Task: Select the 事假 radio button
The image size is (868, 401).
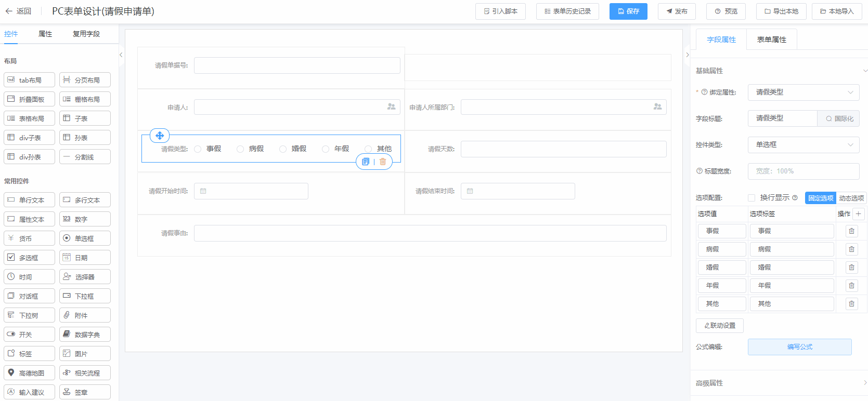Action: click(x=198, y=149)
